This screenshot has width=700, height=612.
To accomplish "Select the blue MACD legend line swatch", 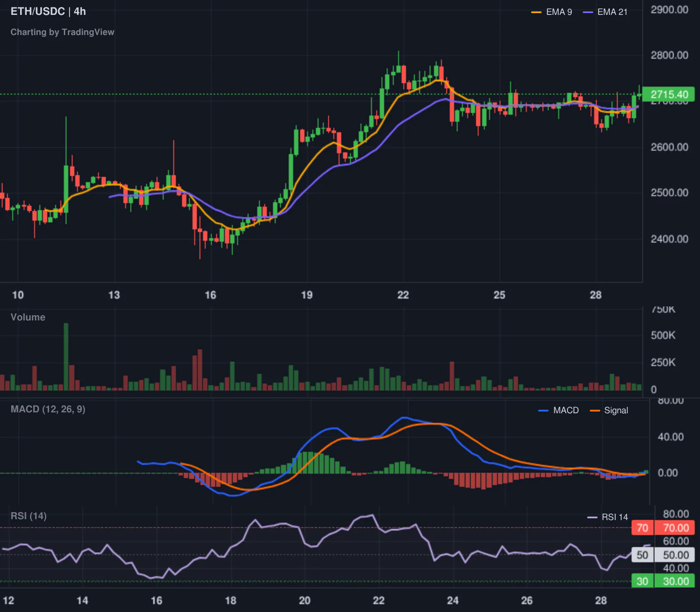I will 543,411.
